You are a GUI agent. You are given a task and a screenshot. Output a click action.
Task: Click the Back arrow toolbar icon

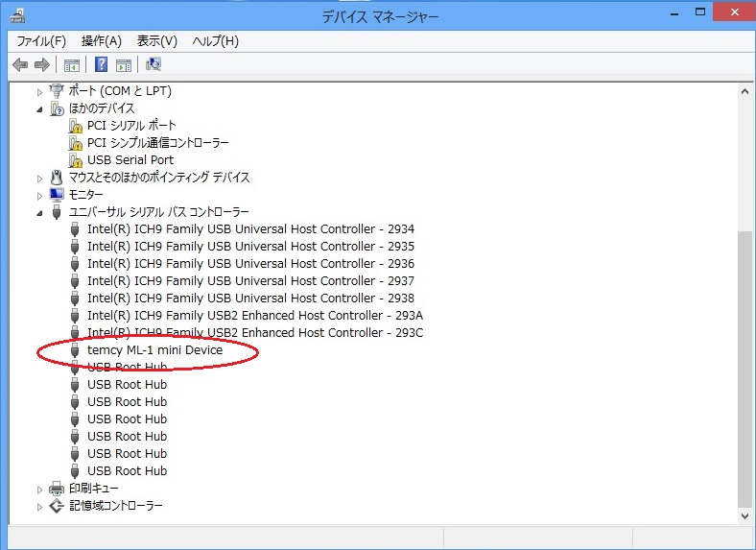pos(20,64)
